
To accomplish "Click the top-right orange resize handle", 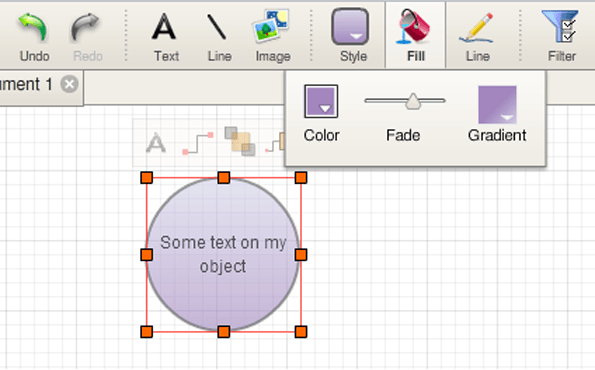I will 301,178.
